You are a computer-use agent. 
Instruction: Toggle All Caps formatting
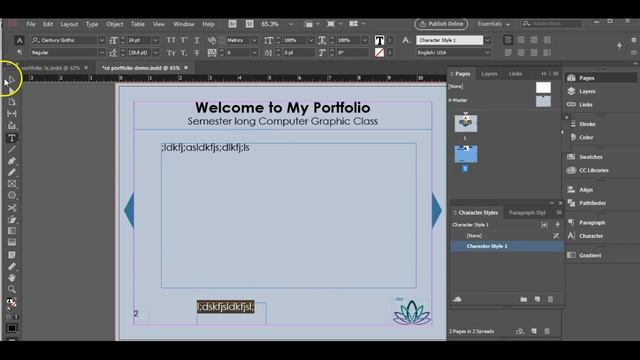(171, 40)
